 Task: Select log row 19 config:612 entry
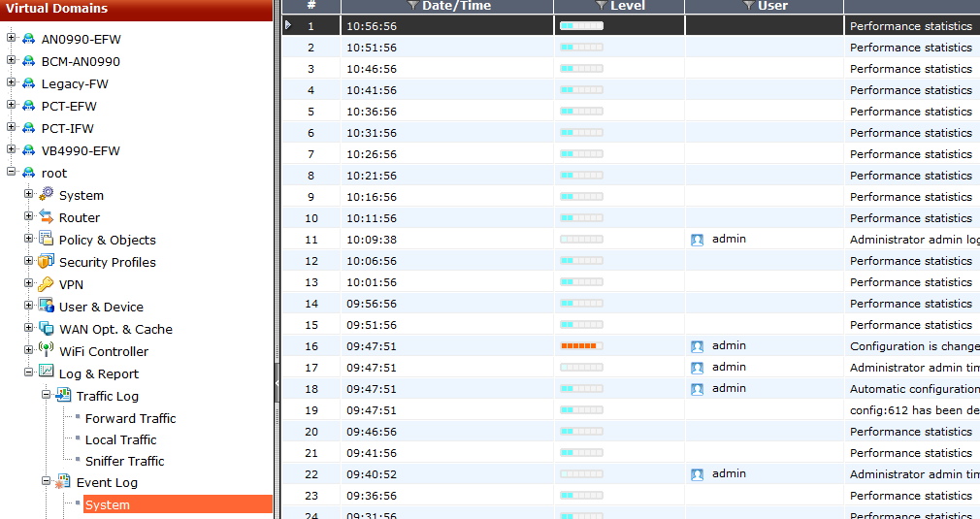click(x=910, y=410)
